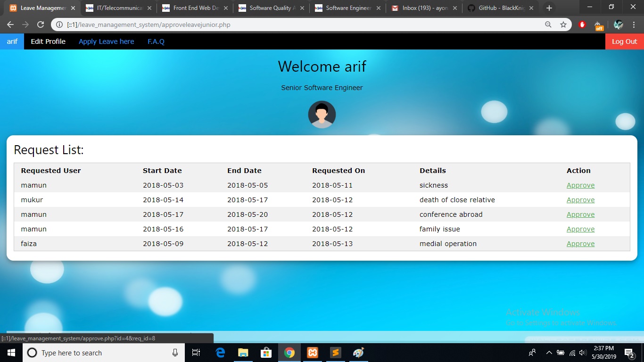The width and height of the screenshot is (644, 362).
Task: Toggle Wi-Fi from the system tray
Action: click(571, 353)
